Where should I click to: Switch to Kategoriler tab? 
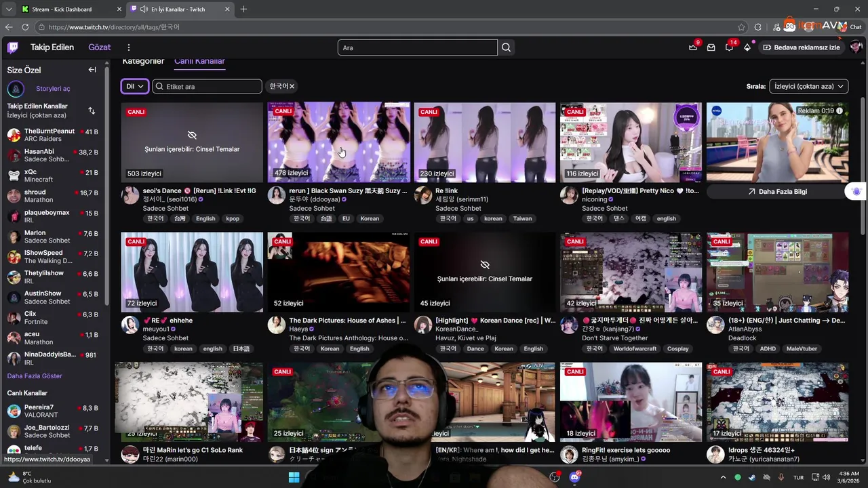click(143, 61)
